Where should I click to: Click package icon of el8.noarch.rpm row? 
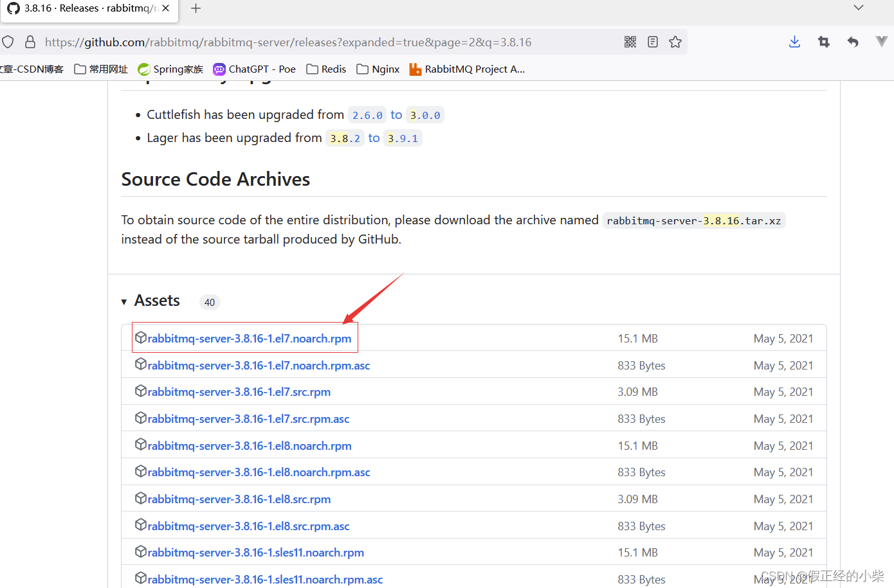[141, 445]
